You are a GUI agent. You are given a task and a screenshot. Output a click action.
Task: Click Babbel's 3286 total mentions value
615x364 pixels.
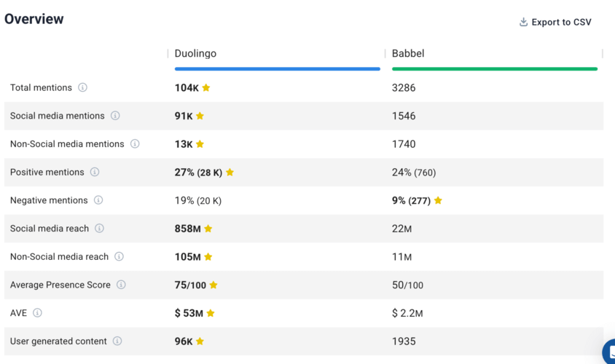404,87
